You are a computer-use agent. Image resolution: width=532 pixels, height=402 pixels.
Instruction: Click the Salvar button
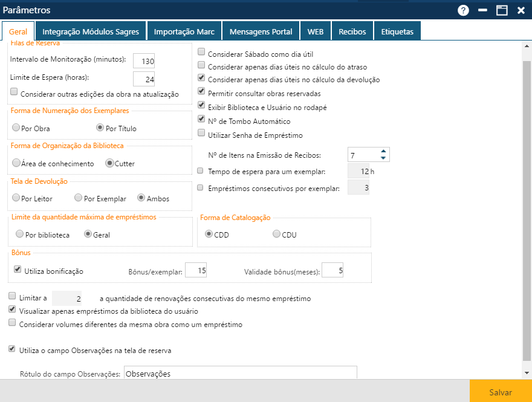500,392
